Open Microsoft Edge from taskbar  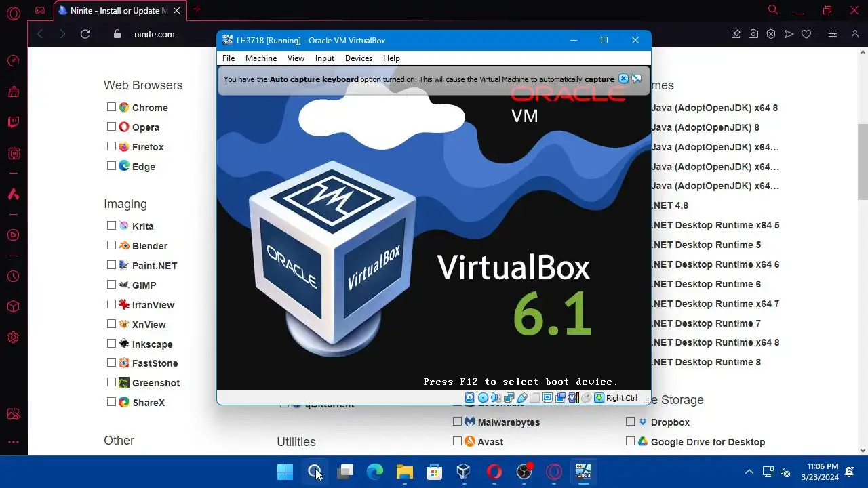pyautogui.click(x=375, y=472)
